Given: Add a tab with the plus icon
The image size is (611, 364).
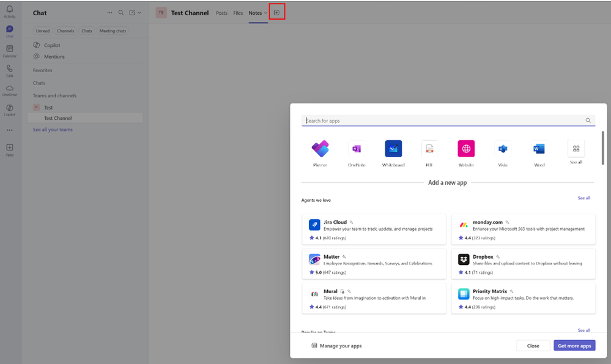Looking at the screenshot, I should click(x=276, y=12).
